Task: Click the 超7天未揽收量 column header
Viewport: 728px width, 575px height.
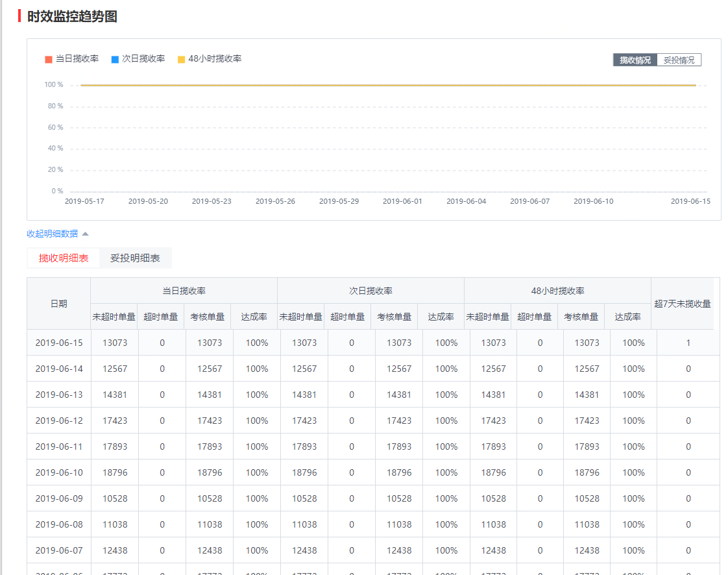Action: pos(682,304)
